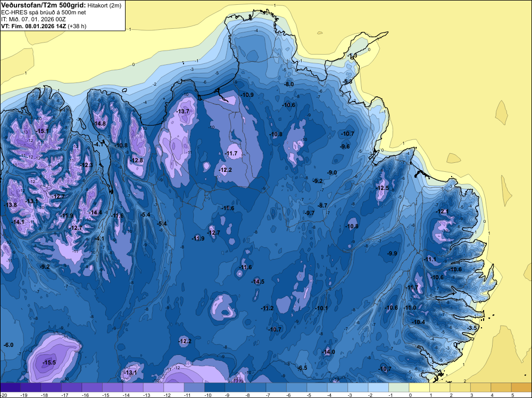Select the -12.1 temperature label

[x=443, y=211]
